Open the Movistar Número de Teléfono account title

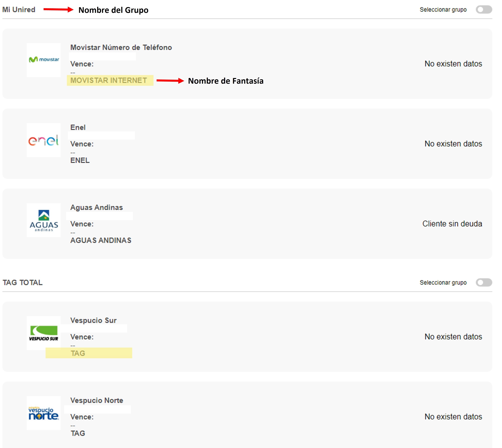121,47
